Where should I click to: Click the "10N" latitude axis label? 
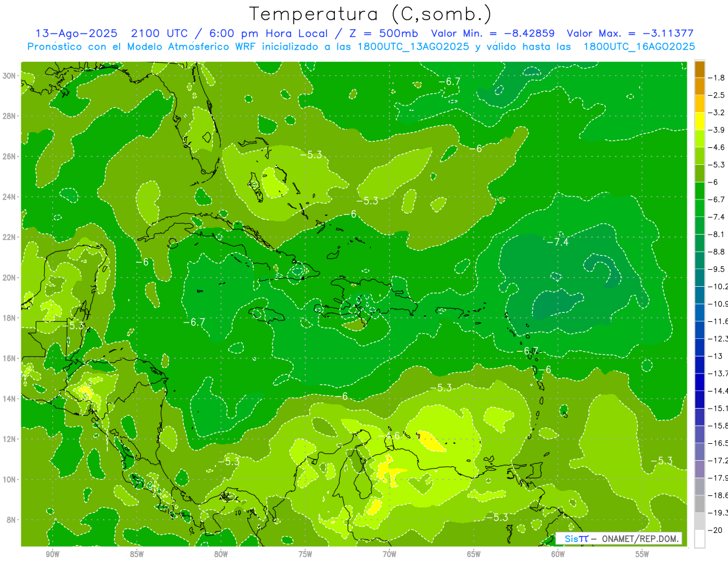[9, 480]
